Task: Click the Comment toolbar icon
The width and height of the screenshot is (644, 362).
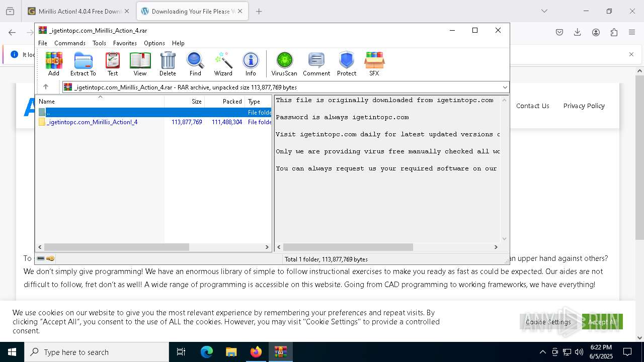Action: [x=316, y=64]
